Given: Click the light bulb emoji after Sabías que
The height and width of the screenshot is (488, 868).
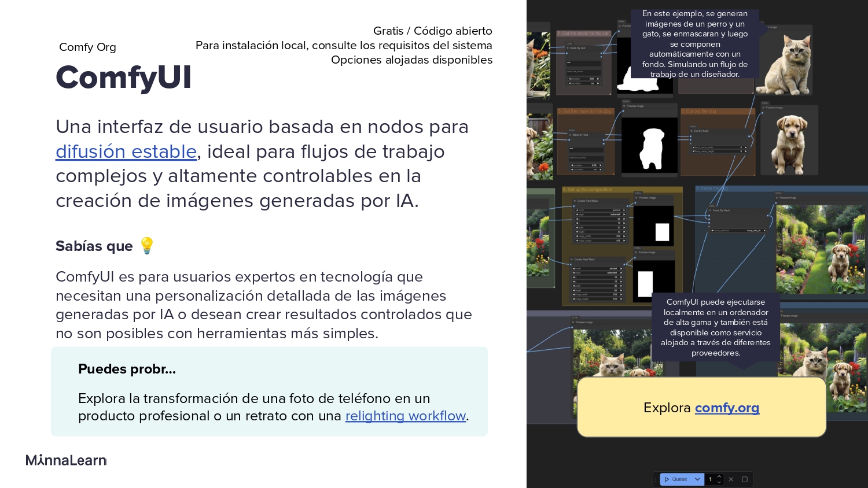Looking at the screenshot, I should (146, 246).
